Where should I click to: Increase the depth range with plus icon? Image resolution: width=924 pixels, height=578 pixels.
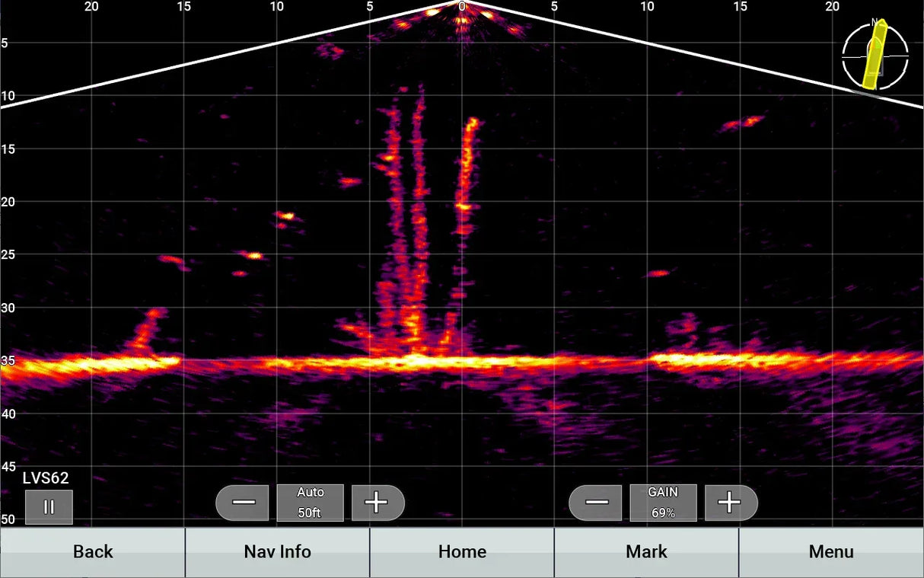pyautogui.click(x=378, y=502)
